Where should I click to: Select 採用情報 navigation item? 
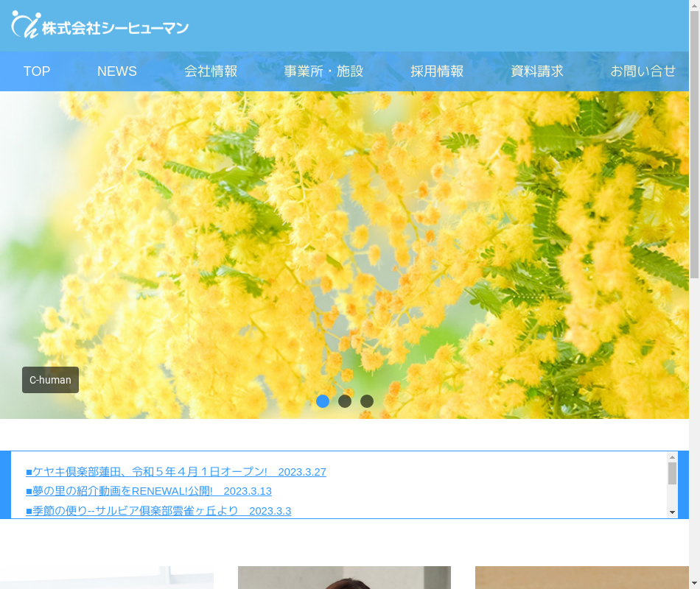coord(437,71)
